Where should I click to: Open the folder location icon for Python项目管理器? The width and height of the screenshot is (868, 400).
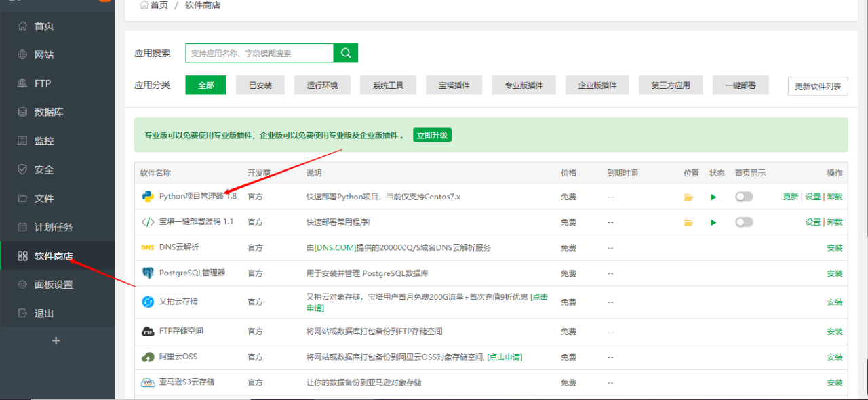coord(688,196)
